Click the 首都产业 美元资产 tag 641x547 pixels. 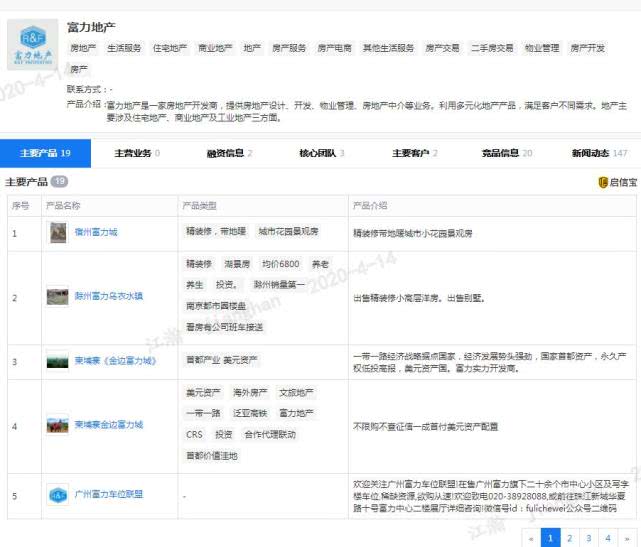coord(222,360)
